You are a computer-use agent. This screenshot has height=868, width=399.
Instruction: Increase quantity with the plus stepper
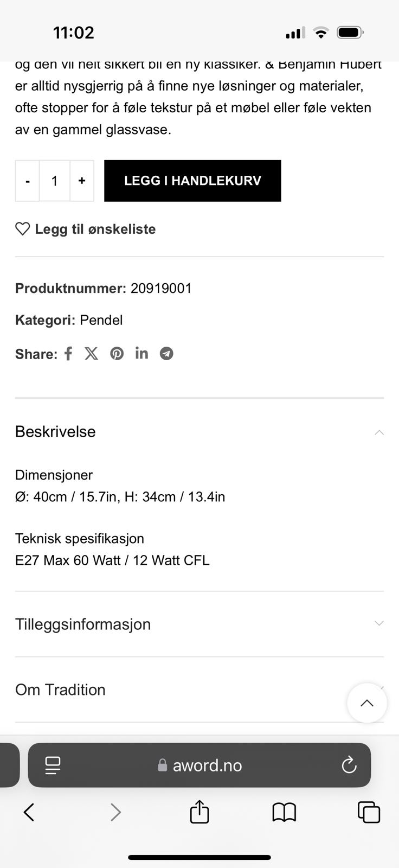(x=82, y=181)
